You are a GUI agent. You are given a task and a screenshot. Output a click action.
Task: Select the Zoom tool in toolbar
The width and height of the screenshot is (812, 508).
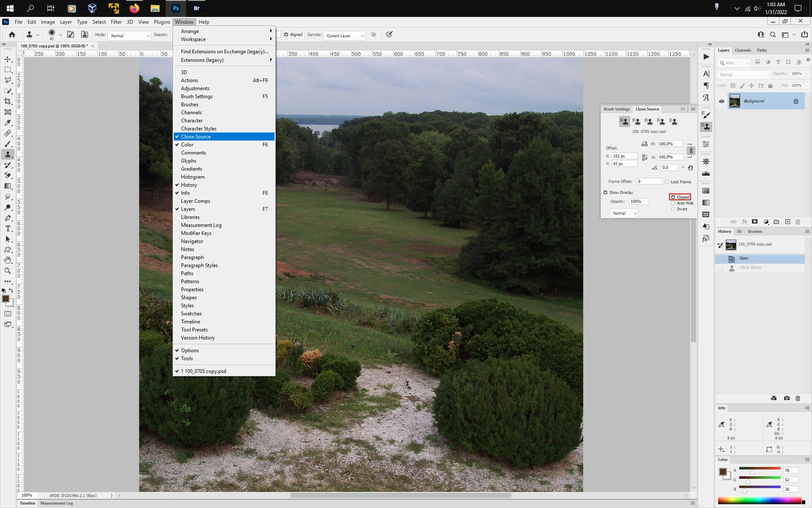8,271
